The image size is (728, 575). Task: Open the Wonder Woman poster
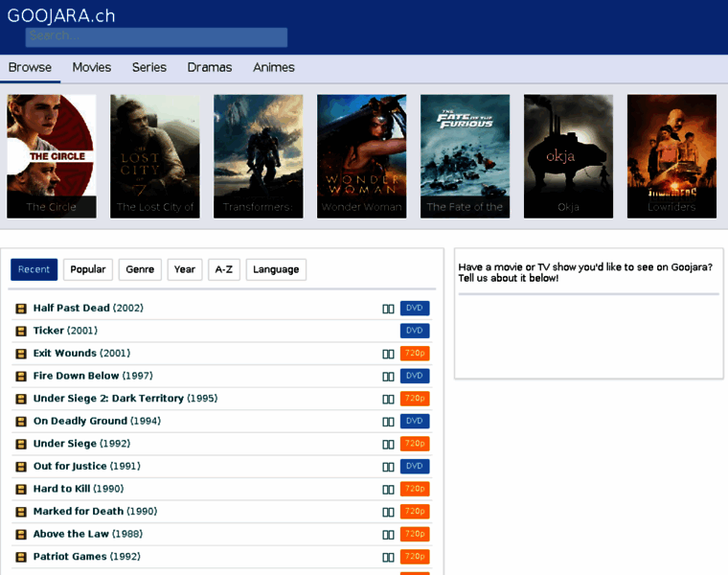click(362, 156)
